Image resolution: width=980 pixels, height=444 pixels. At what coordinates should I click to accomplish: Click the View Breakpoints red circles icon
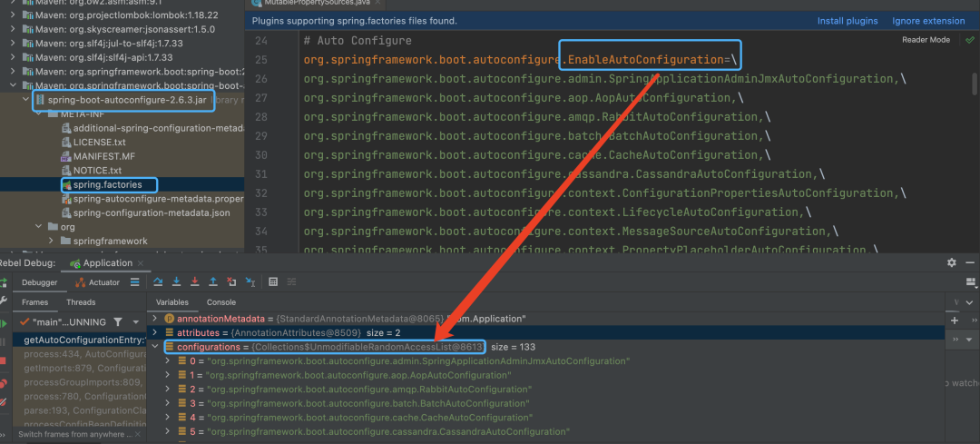point(3,383)
